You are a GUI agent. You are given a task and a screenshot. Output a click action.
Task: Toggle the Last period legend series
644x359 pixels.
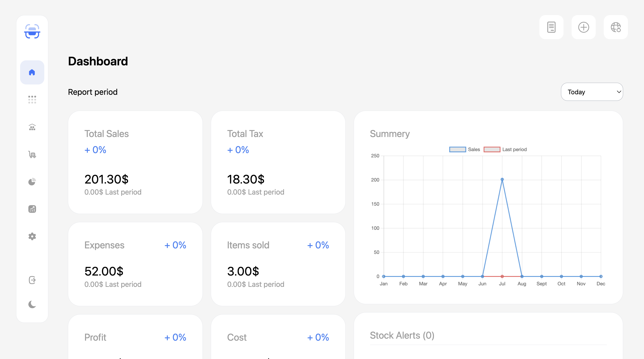505,149
